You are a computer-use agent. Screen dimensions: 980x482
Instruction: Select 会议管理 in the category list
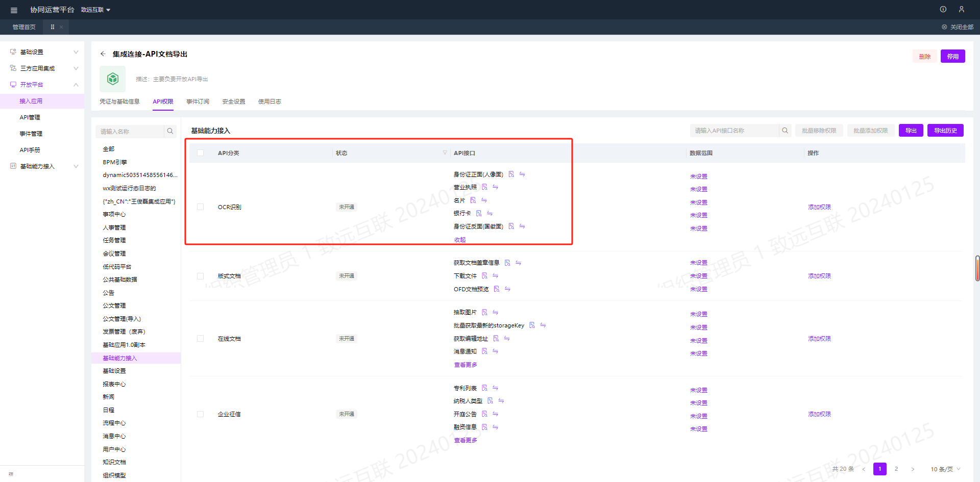[x=114, y=253]
